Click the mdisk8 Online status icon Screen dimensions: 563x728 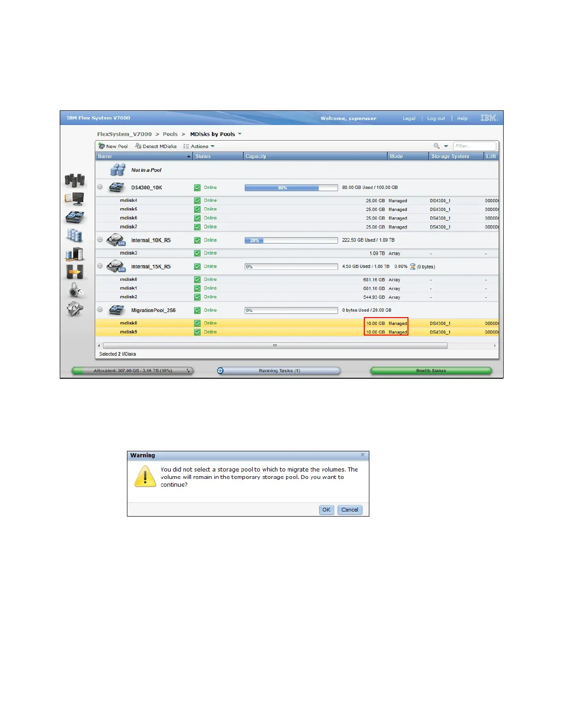pos(197,323)
